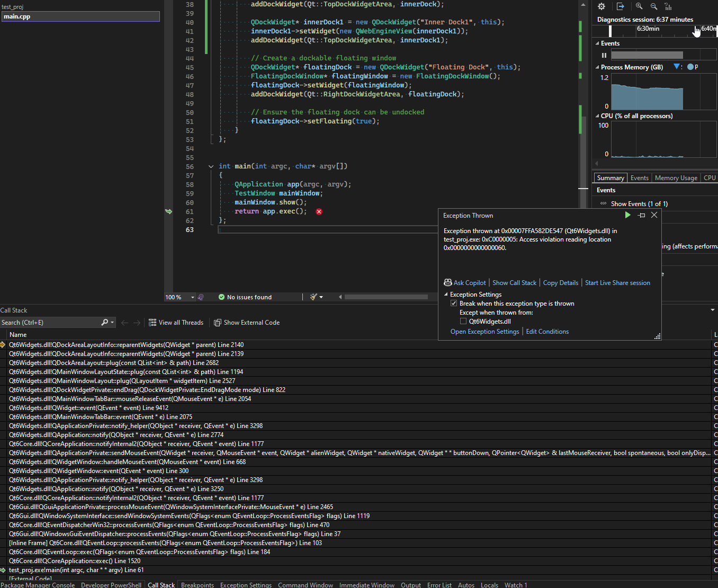Click the diagnostics export output icon
The height and width of the screenshot is (588, 718).
tap(621, 6)
